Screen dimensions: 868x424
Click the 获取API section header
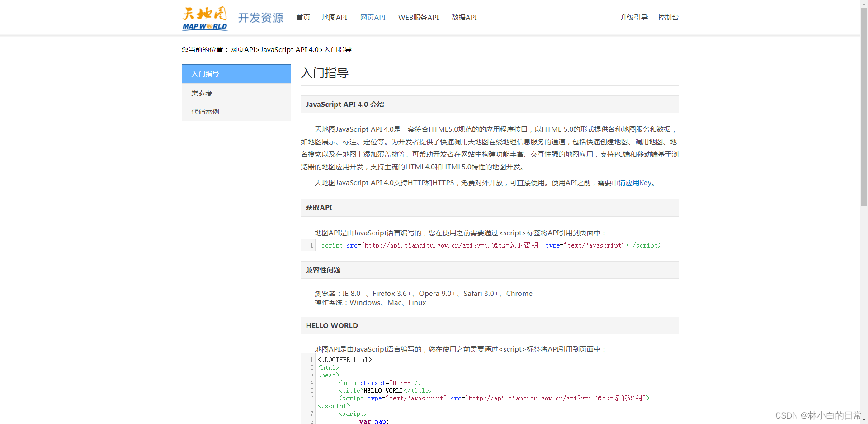pos(490,207)
